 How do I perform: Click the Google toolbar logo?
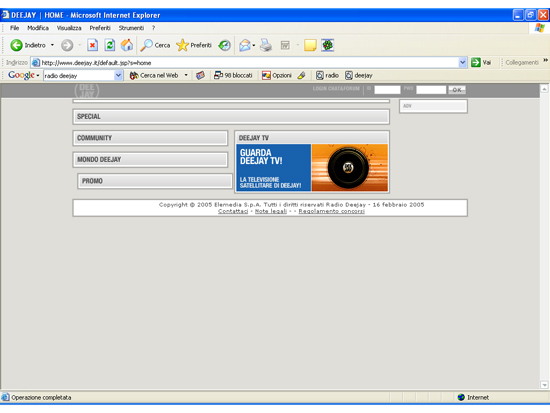pos(21,75)
